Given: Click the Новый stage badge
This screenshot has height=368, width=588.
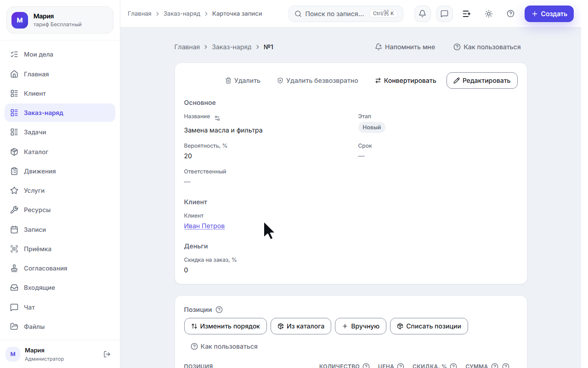Looking at the screenshot, I should pyautogui.click(x=372, y=127).
